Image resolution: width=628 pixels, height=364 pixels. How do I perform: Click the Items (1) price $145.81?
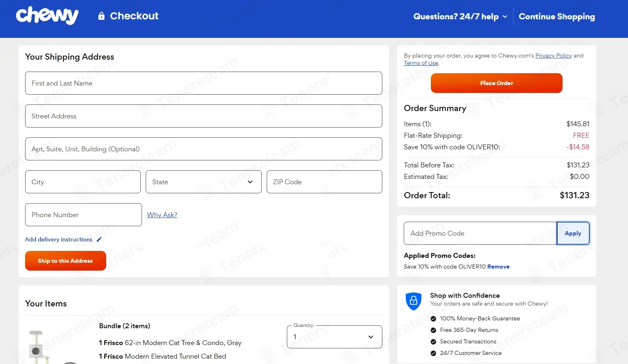tap(578, 124)
